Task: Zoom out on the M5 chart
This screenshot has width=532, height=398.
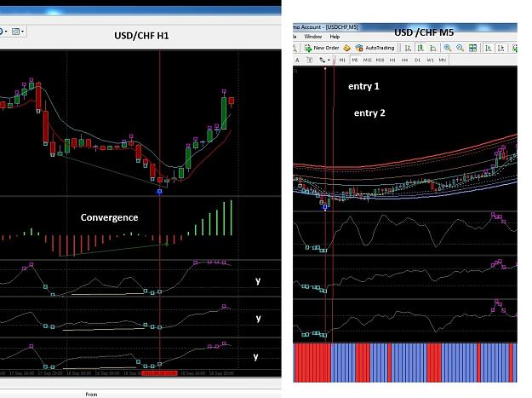Action: (x=460, y=48)
